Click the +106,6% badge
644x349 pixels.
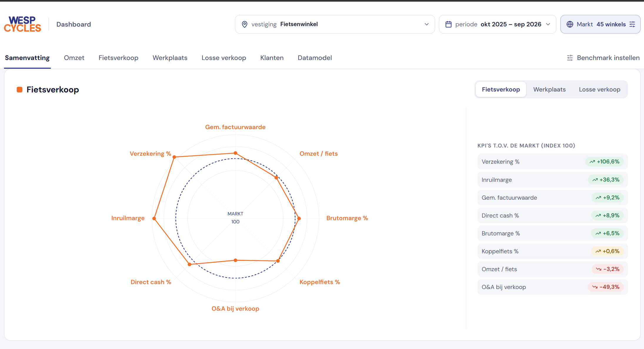coord(604,162)
